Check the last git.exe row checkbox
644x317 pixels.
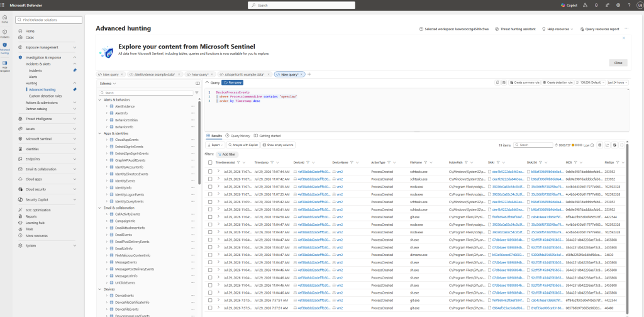(210, 308)
